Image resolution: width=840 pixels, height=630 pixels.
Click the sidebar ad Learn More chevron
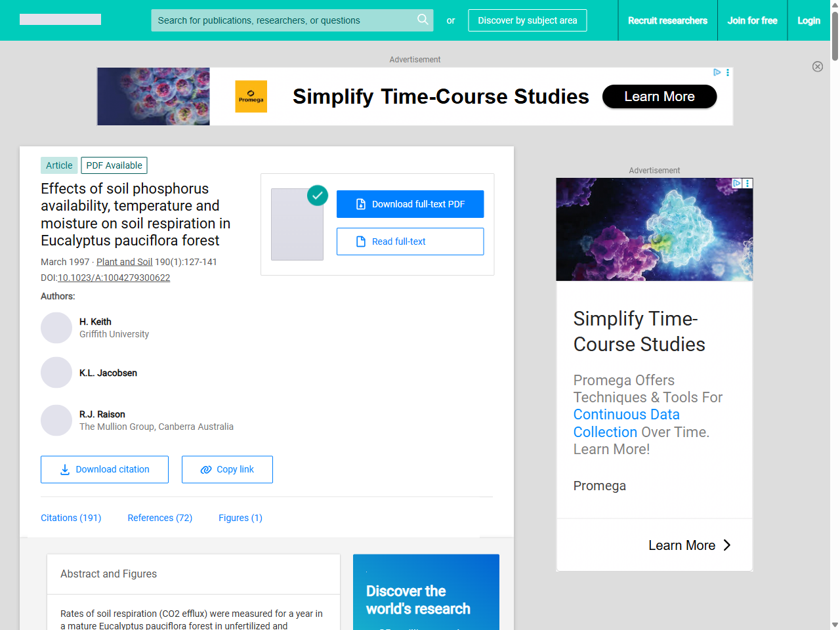tap(726, 545)
